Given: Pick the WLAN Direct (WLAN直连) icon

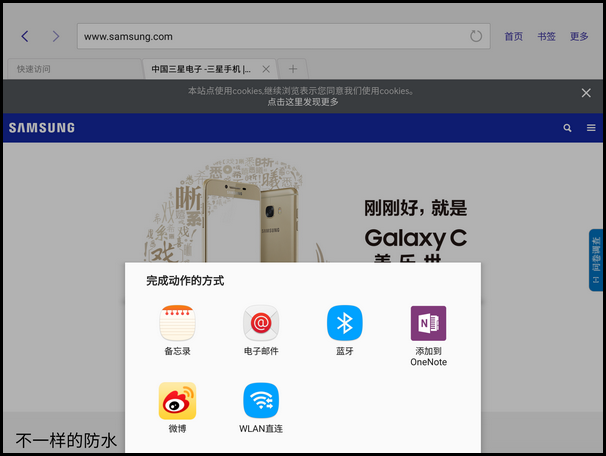Looking at the screenshot, I should tap(261, 401).
